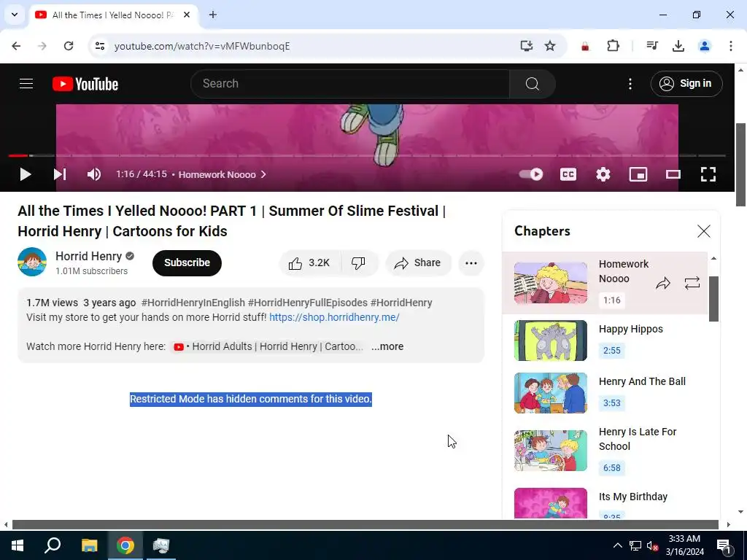Open media controls in Chrome toolbar
The height and width of the screenshot is (560, 747).
(651, 46)
